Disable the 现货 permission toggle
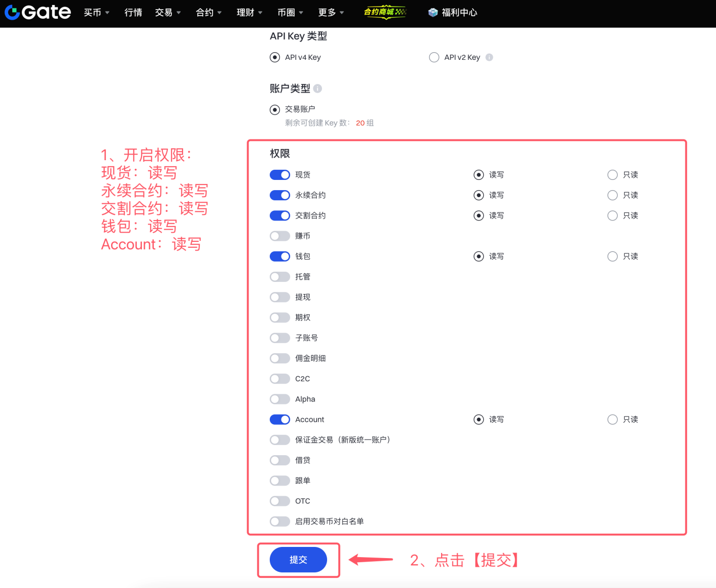Screen dimensions: 716x588 (x=280, y=174)
